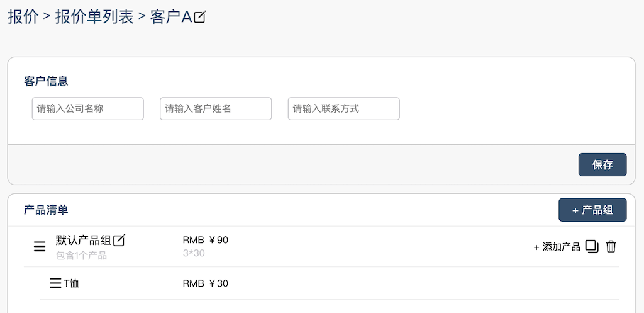This screenshot has height=313, width=644.
Task: Add a new group via + 产品组
Action: click(592, 210)
